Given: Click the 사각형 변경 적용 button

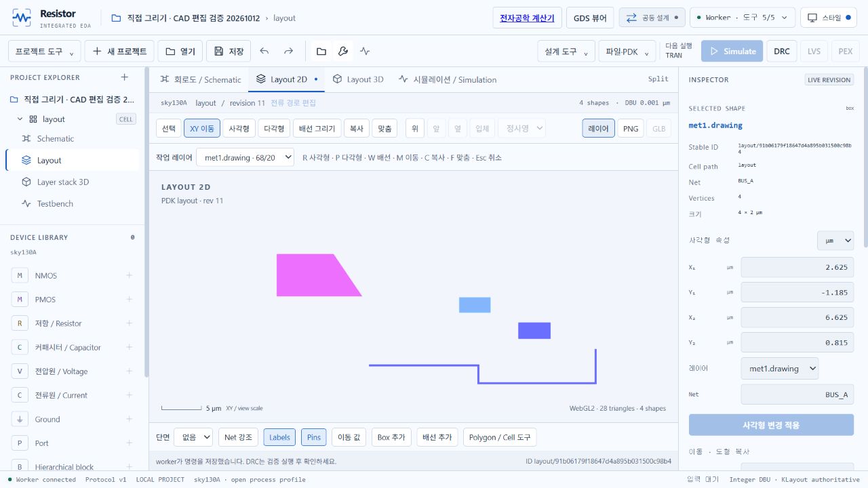Looking at the screenshot, I should pos(771,425).
